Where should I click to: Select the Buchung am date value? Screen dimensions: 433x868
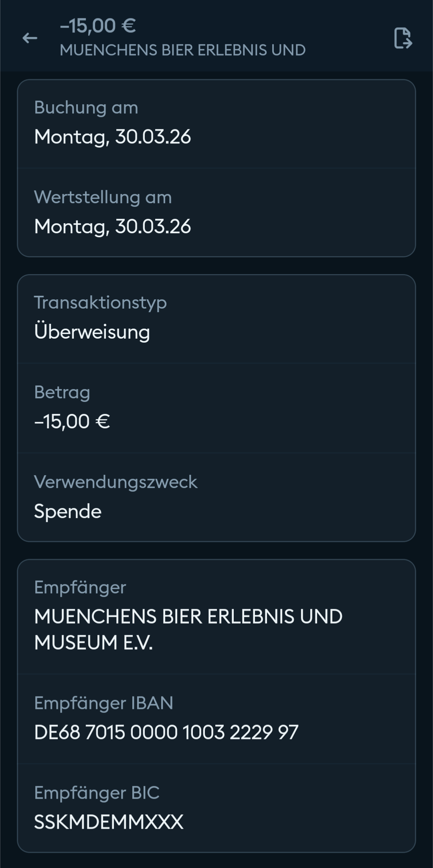(113, 137)
